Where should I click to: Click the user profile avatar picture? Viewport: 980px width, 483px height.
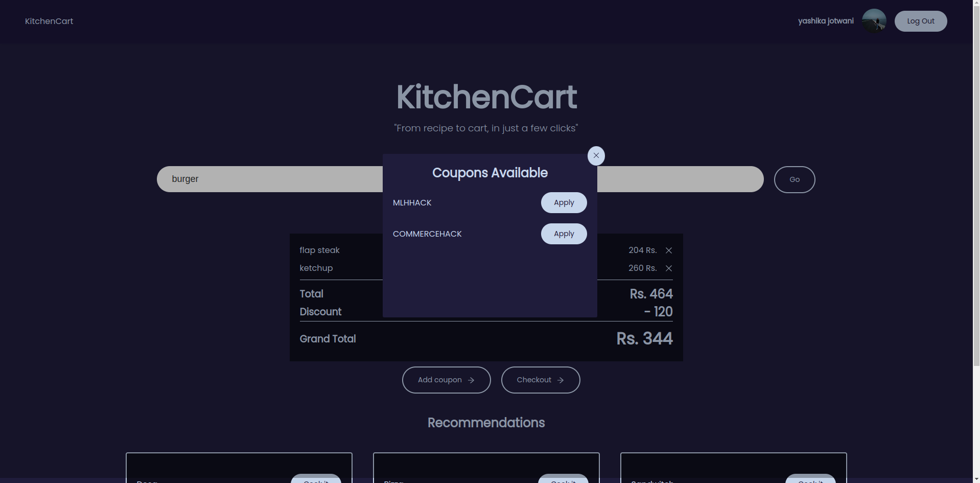(873, 20)
